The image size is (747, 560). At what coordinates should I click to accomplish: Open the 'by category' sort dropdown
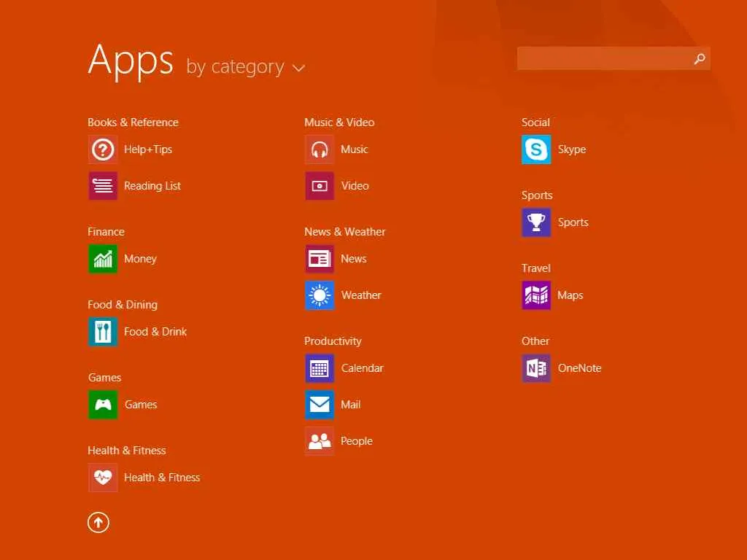(245, 66)
